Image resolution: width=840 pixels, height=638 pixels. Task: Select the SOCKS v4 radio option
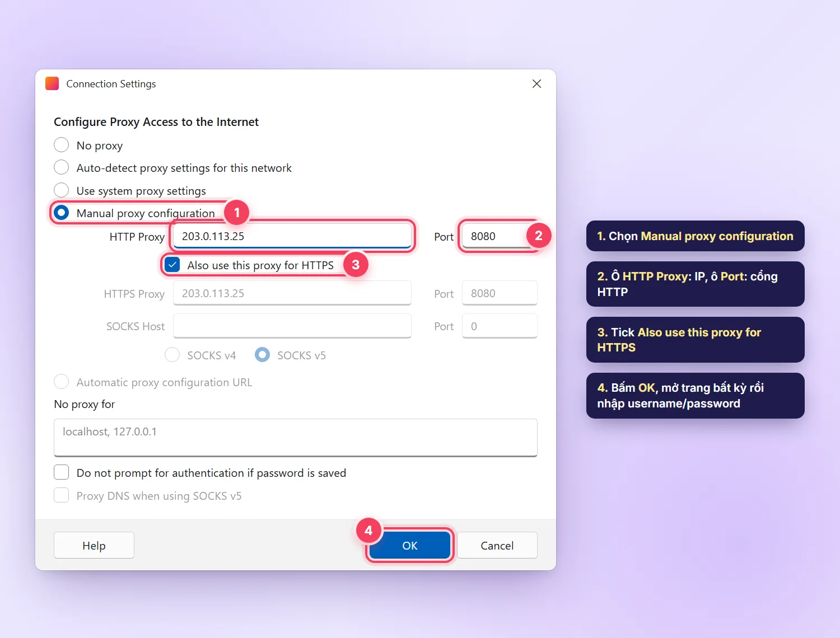pos(172,355)
